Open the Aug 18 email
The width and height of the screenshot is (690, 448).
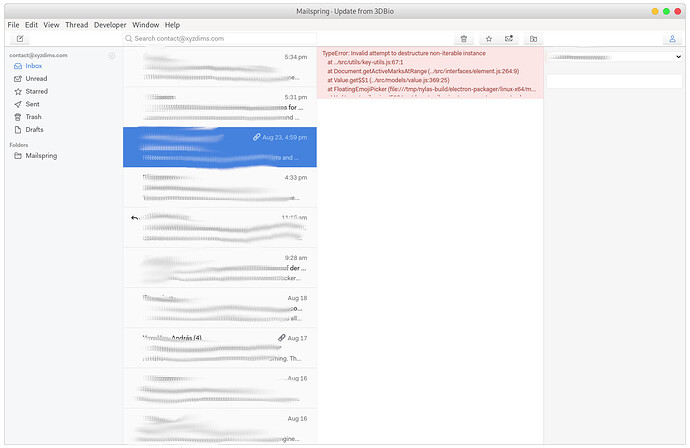point(220,308)
